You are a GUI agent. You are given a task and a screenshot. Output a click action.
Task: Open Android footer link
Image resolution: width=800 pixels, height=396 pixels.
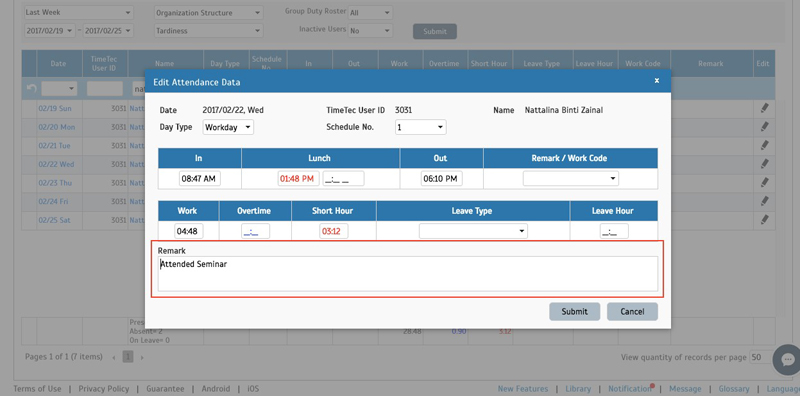point(216,389)
